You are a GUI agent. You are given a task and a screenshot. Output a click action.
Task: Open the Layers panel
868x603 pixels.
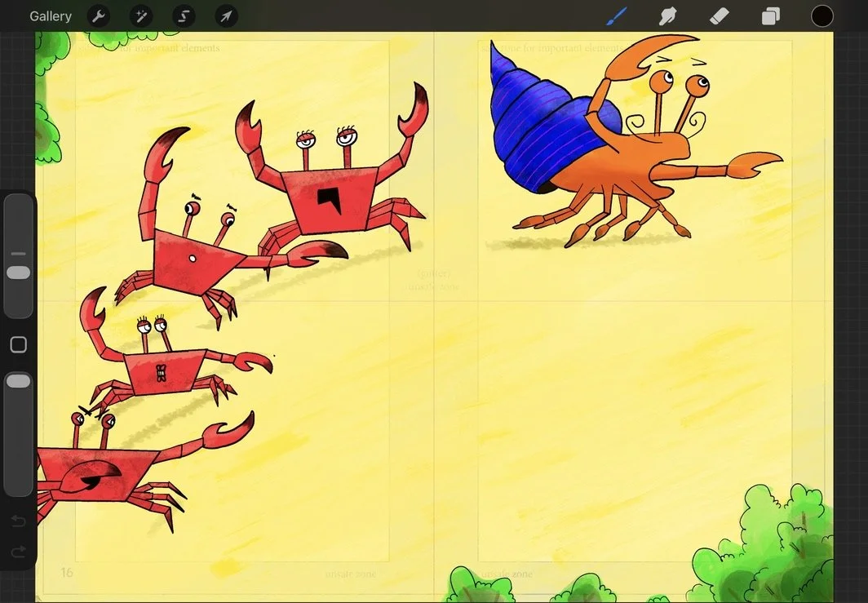pyautogui.click(x=771, y=16)
